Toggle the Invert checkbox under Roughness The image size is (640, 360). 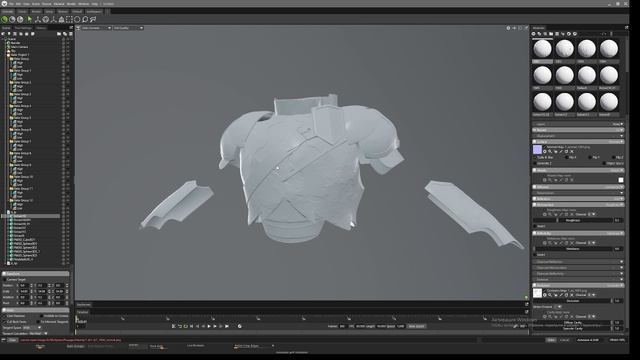point(535,226)
